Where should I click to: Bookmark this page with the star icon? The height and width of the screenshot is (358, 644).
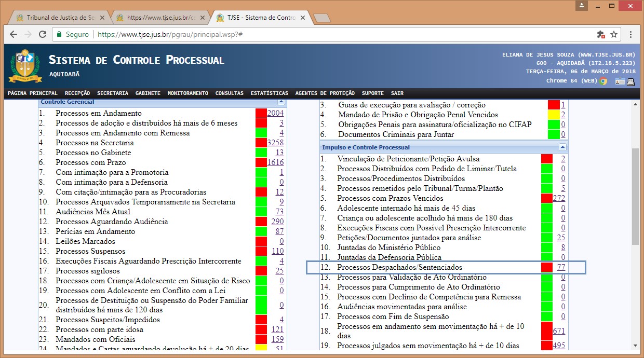[x=614, y=34]
